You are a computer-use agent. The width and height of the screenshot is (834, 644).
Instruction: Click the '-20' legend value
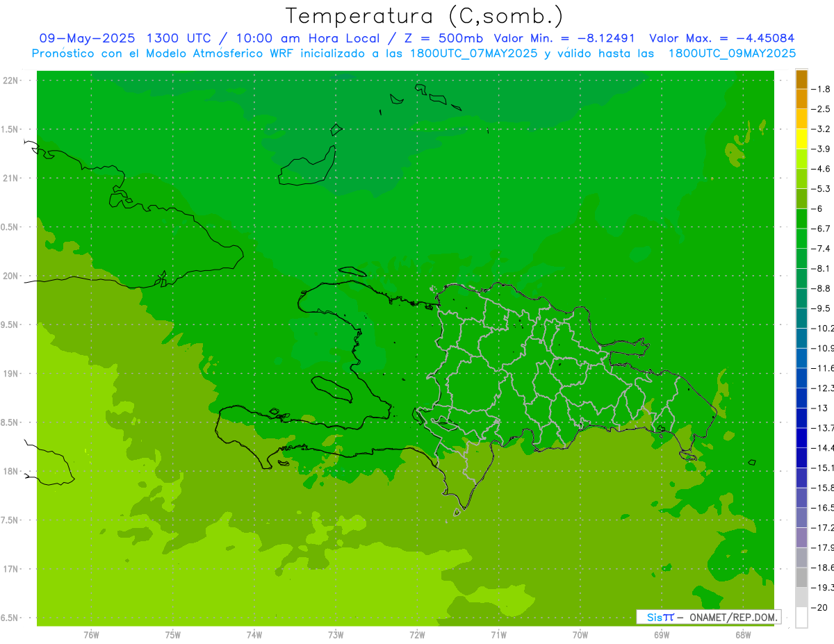click(819, 607)
